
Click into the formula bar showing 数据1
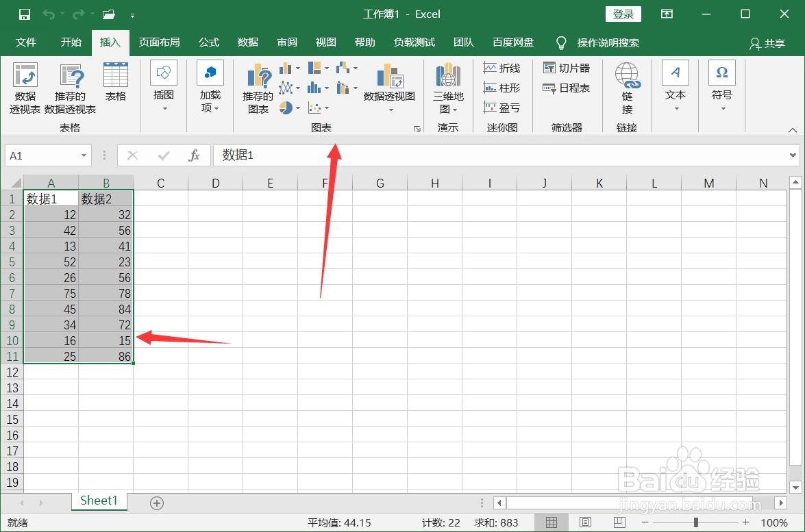(501, 155)
